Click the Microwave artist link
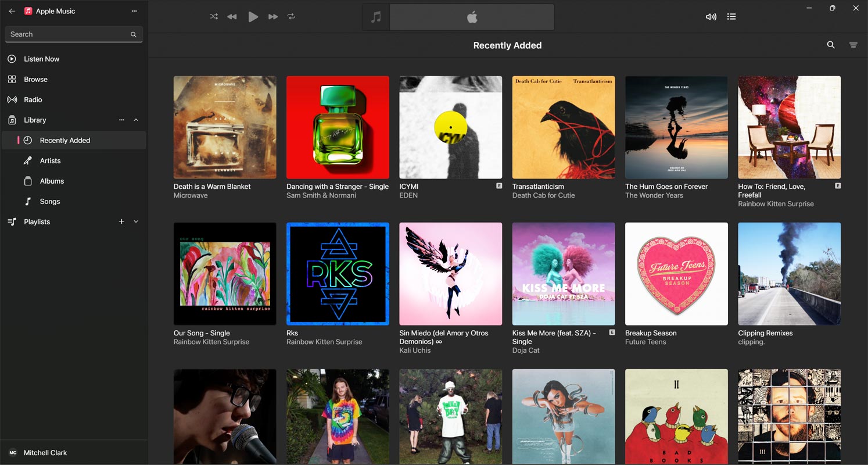The width and height of the screenshot is (868, 465). (191, 196)
